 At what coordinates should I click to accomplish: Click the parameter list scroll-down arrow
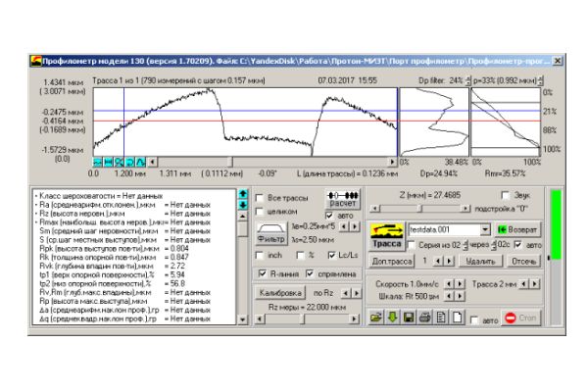point(243,320)
